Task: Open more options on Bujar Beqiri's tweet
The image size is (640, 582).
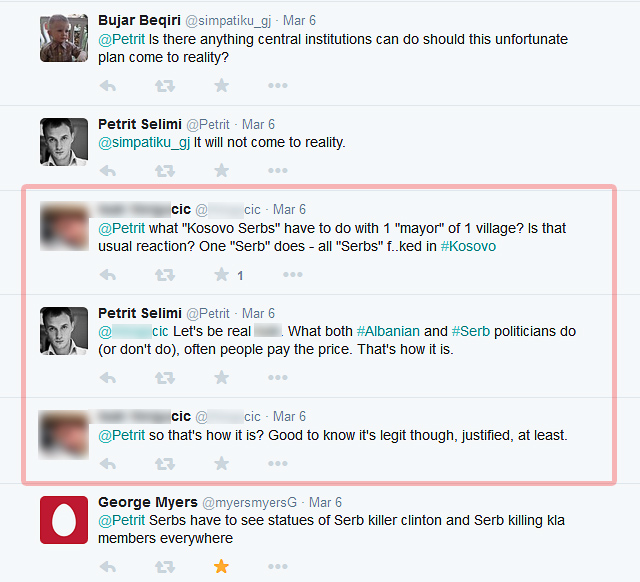Action: (x=277, y=86)
